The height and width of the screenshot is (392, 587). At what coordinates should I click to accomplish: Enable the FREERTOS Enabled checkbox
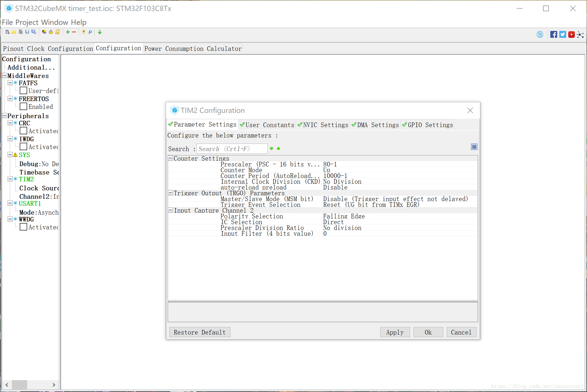(x=23, y=107)
